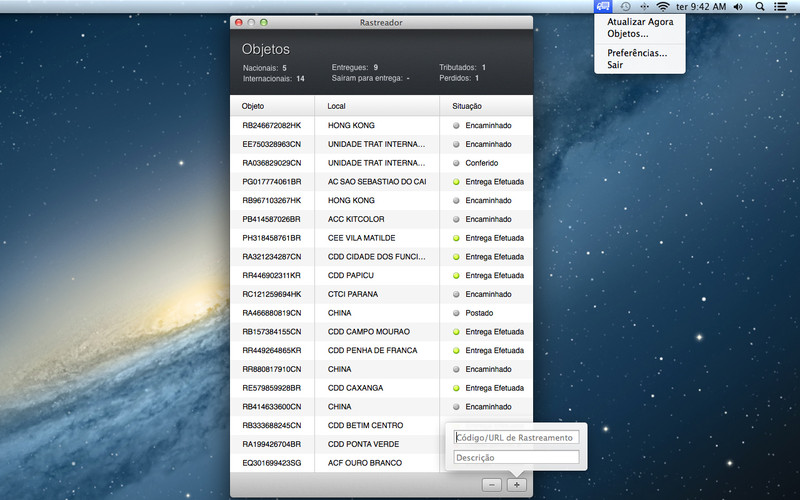Viewport: 800px width, 500px height.
Task: Click the minus button to remove object
Action: [x=492, y=485]
